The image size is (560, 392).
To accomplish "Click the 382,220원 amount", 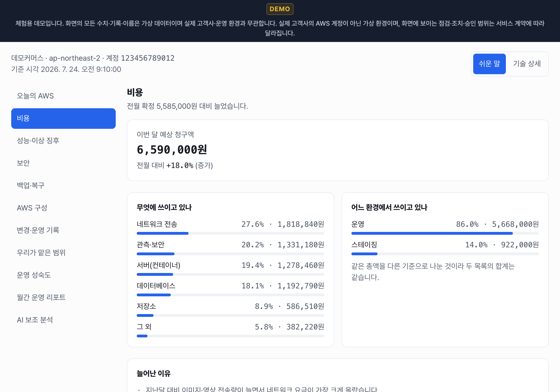I will tap(305, 327).
